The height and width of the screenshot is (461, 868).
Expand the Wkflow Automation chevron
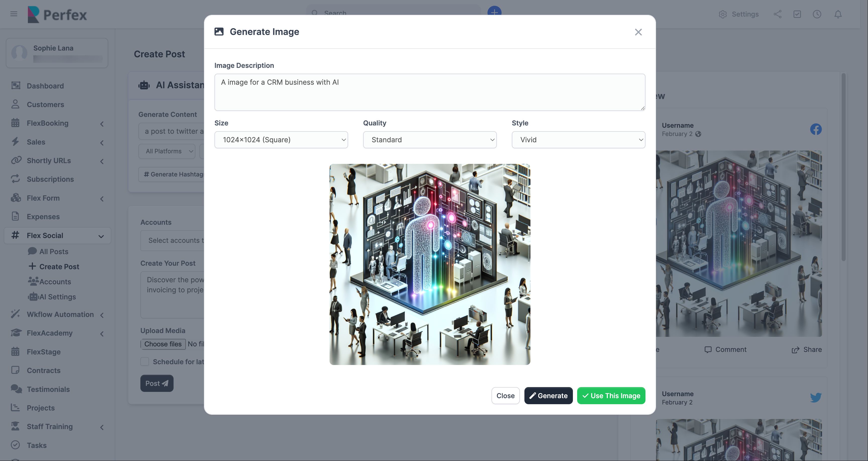[102, 315]
